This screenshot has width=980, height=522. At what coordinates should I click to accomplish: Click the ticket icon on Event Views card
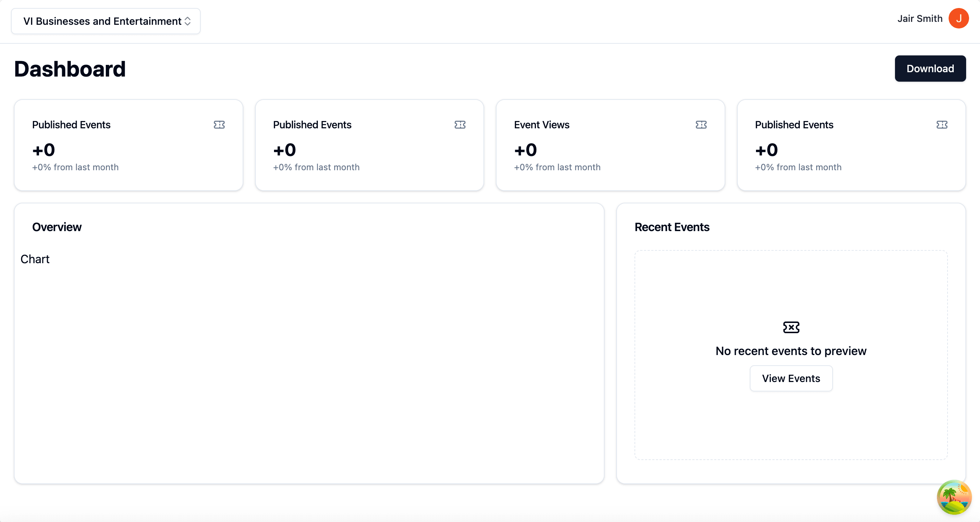pos(701,125)
